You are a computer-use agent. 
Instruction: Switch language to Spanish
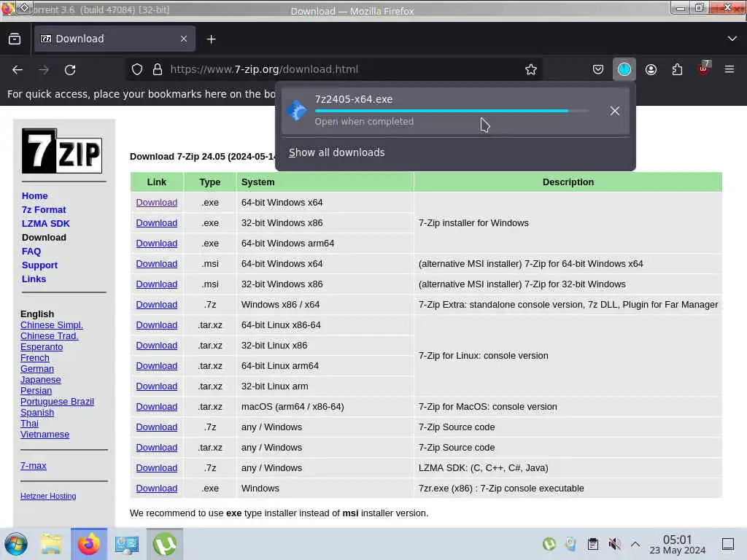(37, 413)
